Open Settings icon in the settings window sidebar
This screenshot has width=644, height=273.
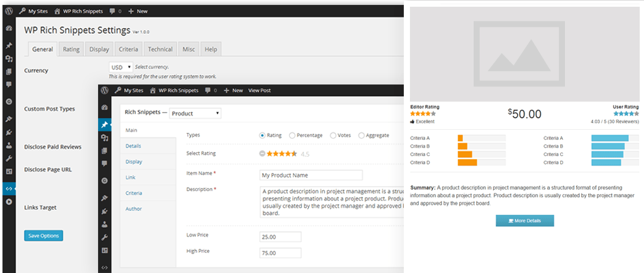(x=9, y=171)
